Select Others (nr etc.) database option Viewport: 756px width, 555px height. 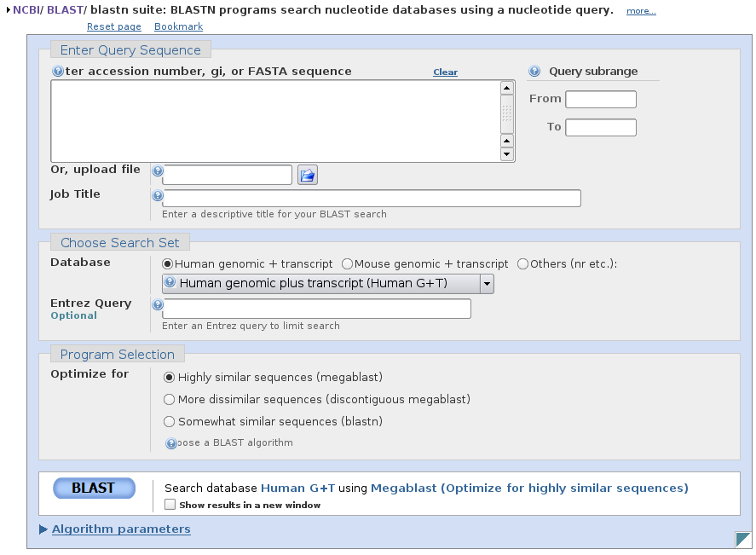click(x=523, y=264)
